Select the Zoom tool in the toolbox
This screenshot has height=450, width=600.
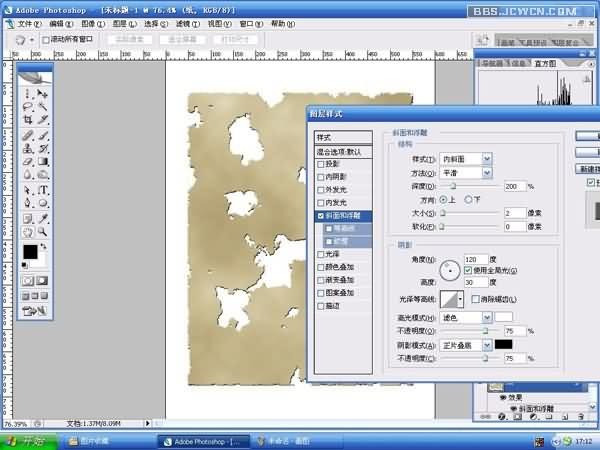(x=42, y=232)
